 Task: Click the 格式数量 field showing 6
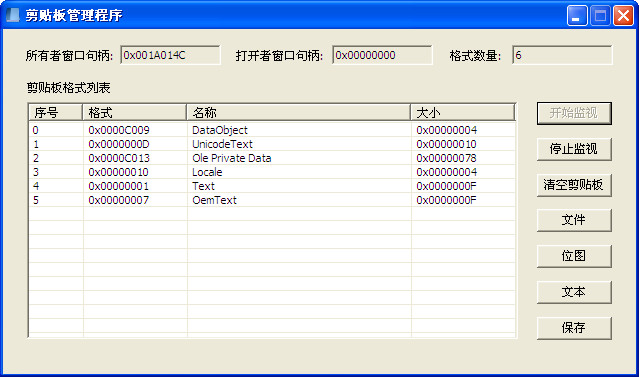[x=562, y=55]
